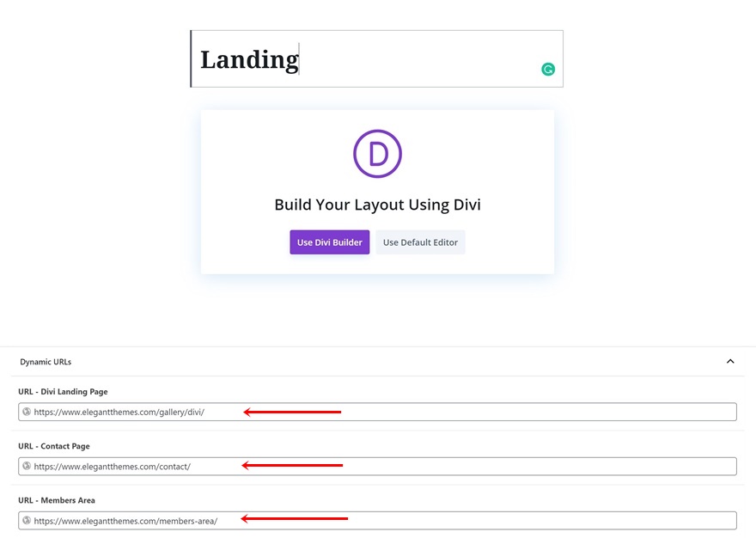Click the Grammarly icon in the title field
Screen dimensions: 756x538
pos(548,70)
